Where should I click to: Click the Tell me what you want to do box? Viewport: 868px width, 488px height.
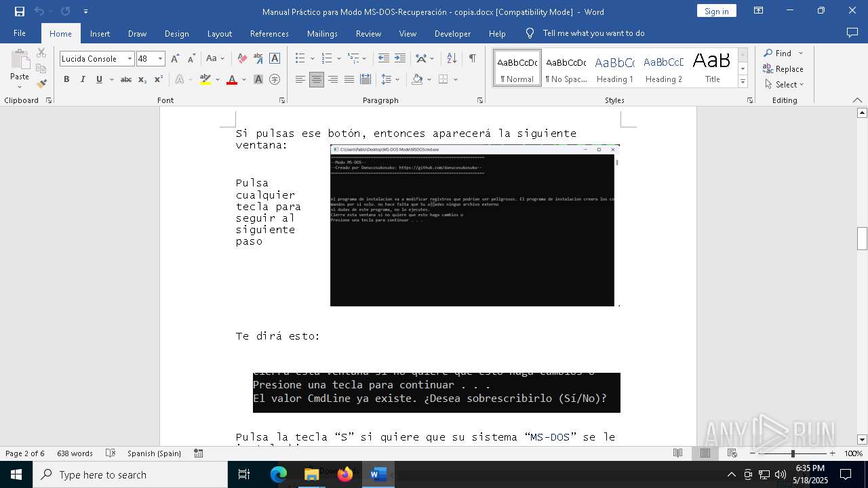pos(593,33)
